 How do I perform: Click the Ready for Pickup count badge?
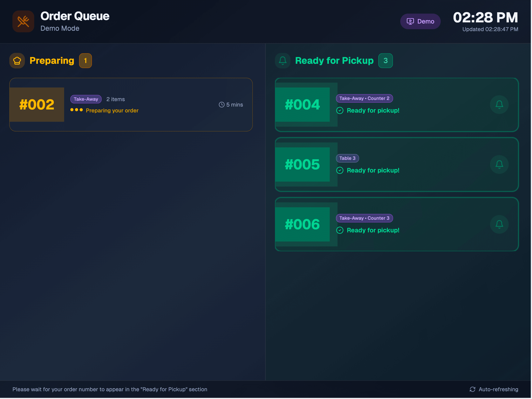pyautogui.click(x=385, y=61)
